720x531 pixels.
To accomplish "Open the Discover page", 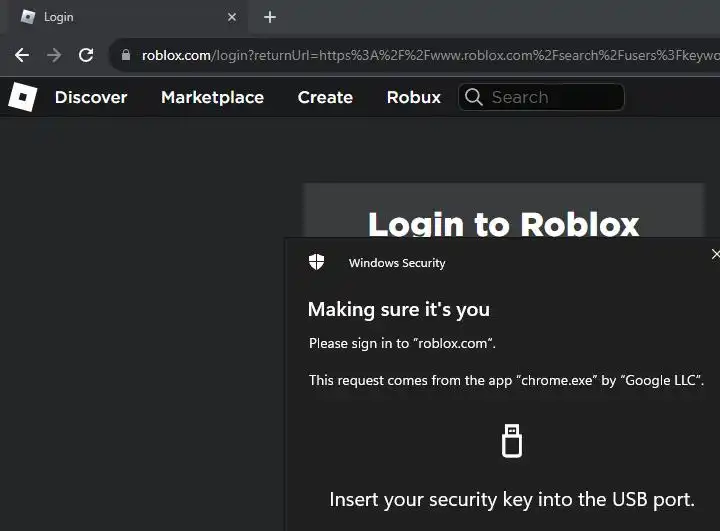I will coord(91,97).
